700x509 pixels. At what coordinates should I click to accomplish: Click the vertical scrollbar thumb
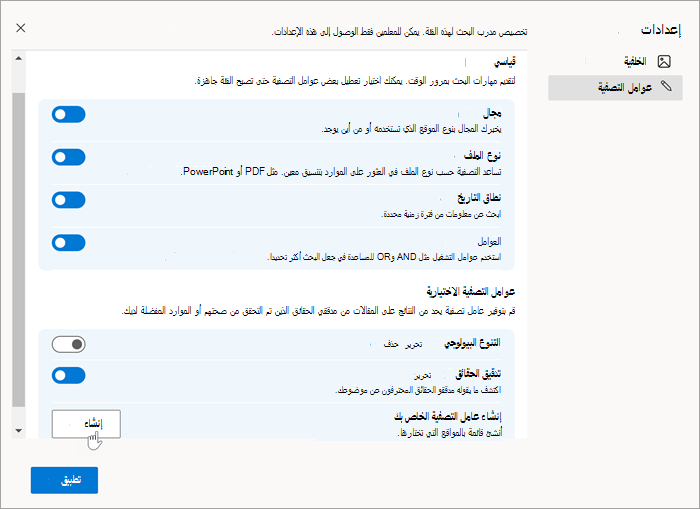[x=18, y=250]
